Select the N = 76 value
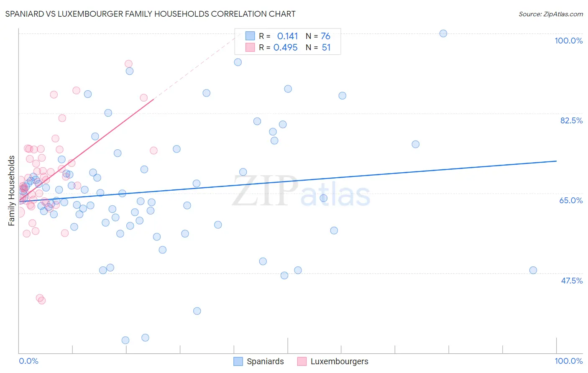Screen dimensions: 588x373 pyautogui.click(x=325, y=36)
